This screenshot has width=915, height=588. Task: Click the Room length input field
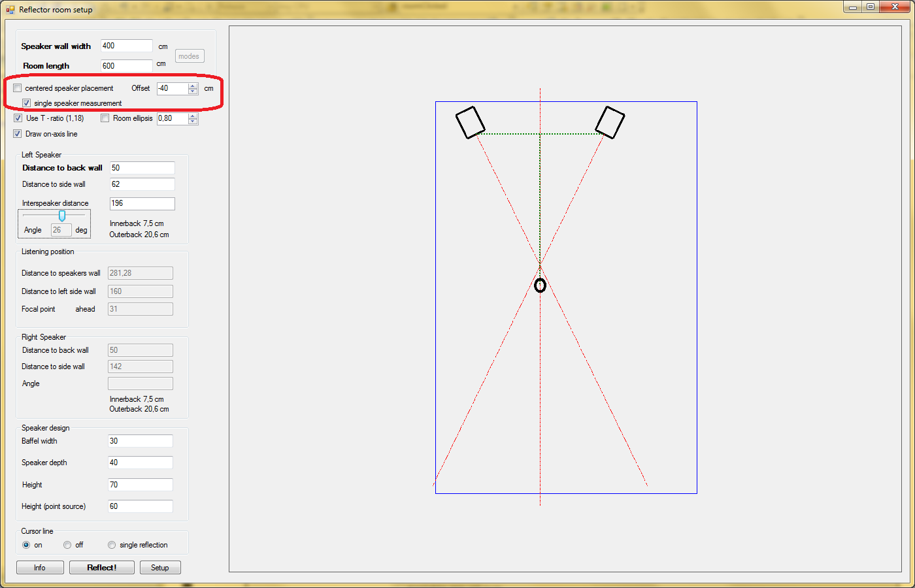tap(127, 66)
